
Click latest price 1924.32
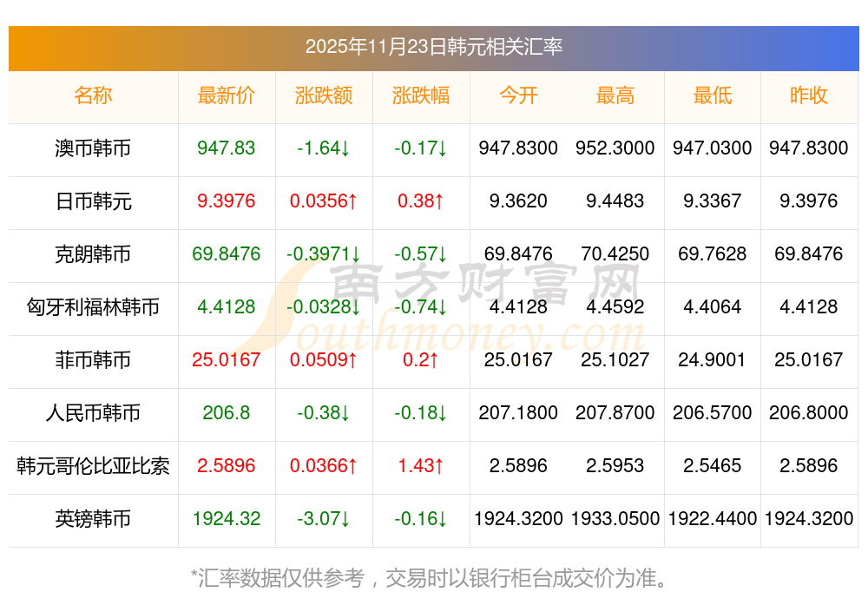coord(227,519)
